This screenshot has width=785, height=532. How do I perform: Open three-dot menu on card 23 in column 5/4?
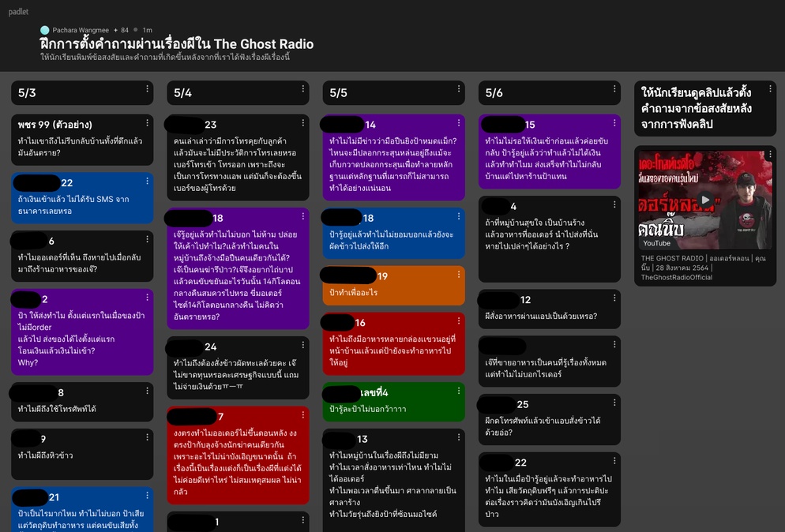303,122
